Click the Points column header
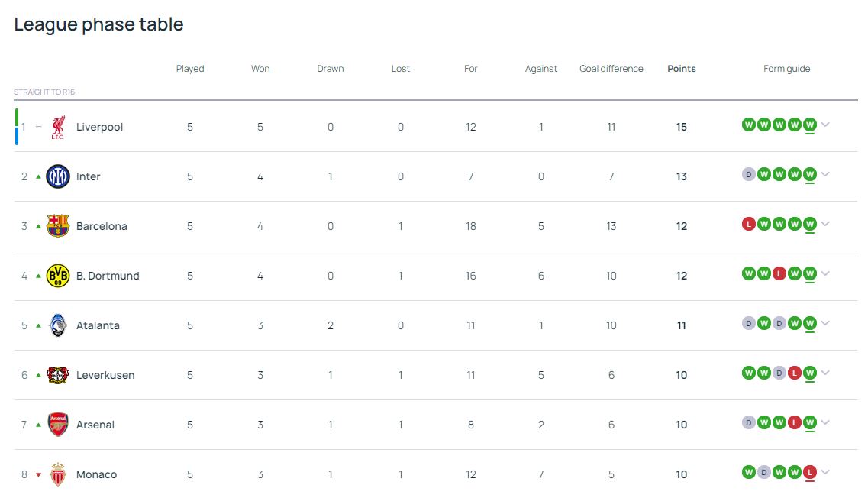This screenshot has height=498, width=868. (682, 69)
